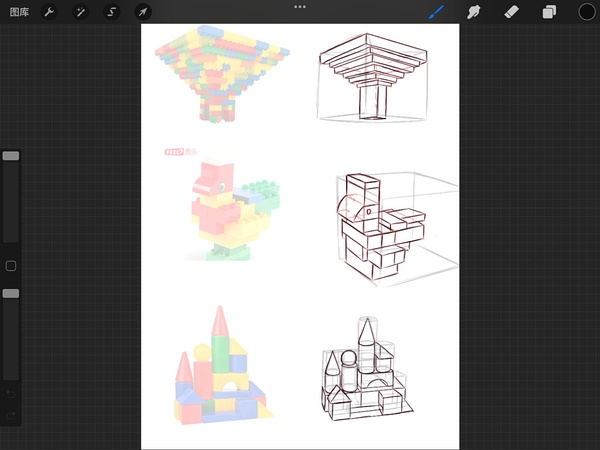The width and height of the screenshot is (600, 450).
Task: Open the Adjustments magic wand menu
Action: [x=80, y=12]
